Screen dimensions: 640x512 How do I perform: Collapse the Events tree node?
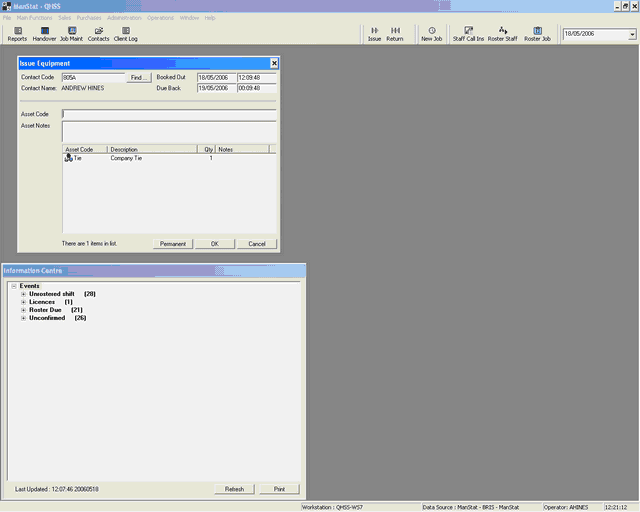click(13, 286)
